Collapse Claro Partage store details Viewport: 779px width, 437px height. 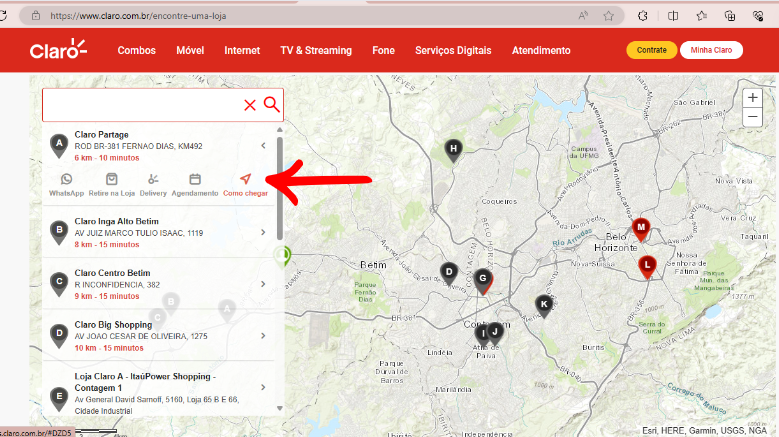tap(263, 146)
